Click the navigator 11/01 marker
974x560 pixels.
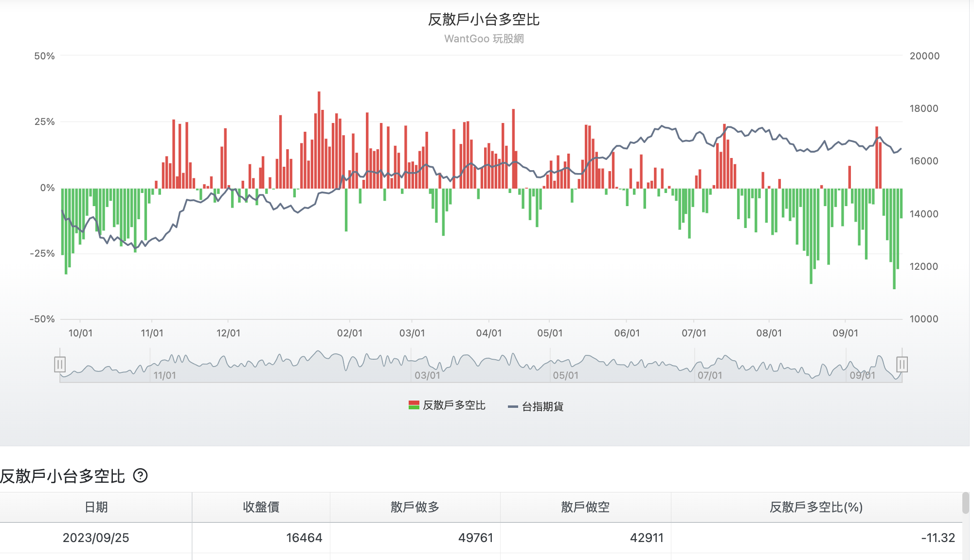165,375
